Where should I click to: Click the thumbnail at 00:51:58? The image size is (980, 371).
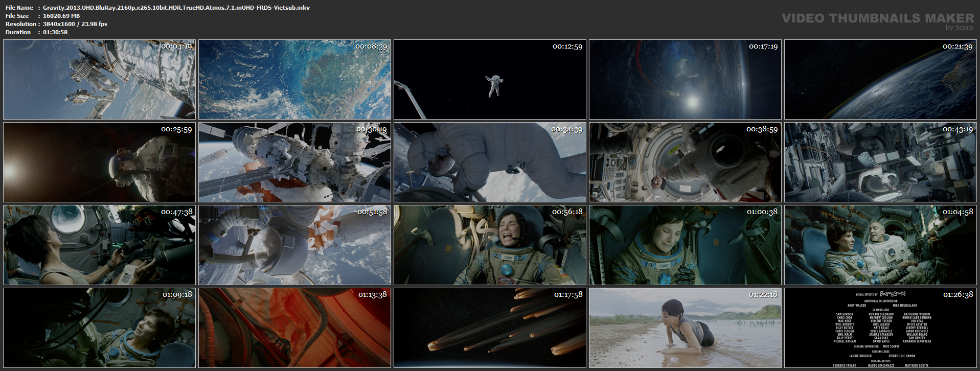click(x=294, y=245)
